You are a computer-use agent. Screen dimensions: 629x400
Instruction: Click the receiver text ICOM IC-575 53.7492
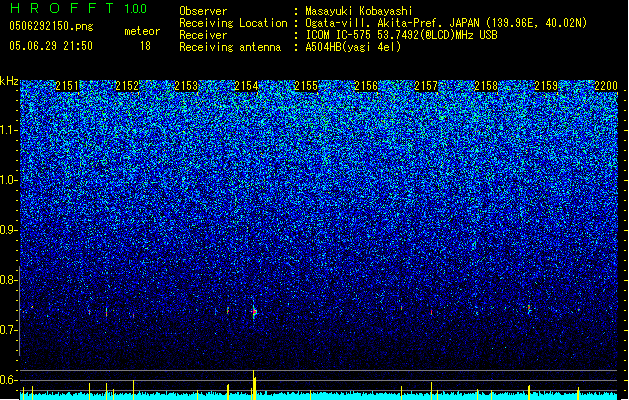click(401, 35)
